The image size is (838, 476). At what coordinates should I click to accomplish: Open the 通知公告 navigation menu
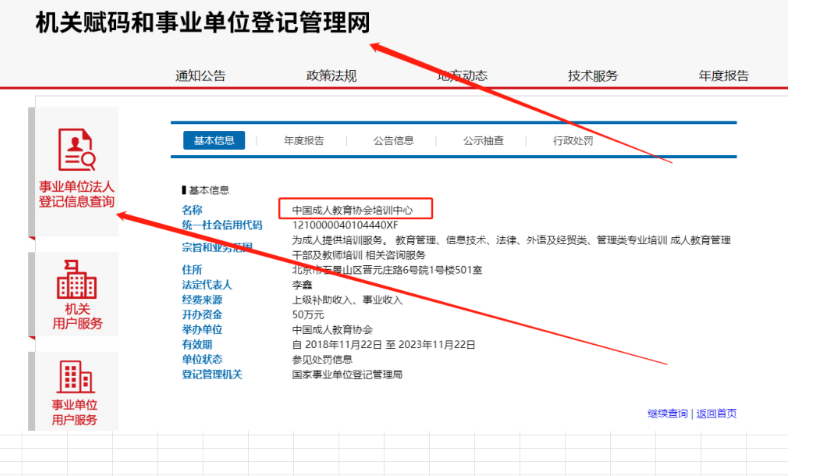[200, 76]
